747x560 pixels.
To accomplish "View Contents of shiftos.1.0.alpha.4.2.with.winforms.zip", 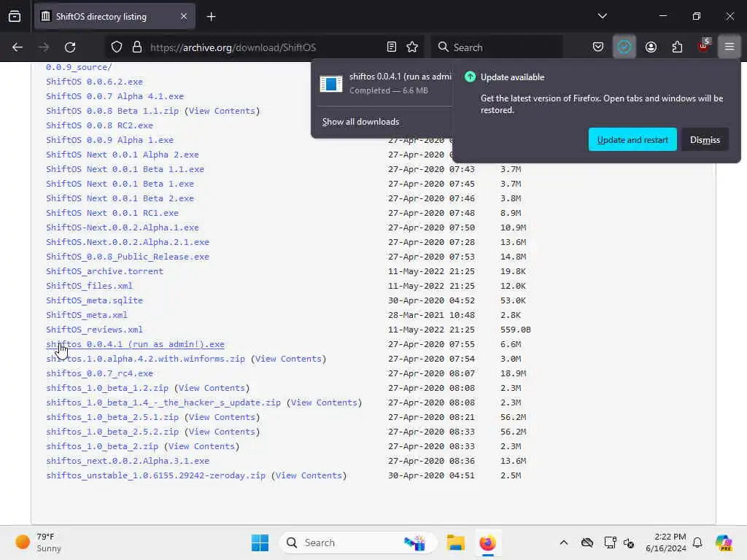I will coord(288,359).
